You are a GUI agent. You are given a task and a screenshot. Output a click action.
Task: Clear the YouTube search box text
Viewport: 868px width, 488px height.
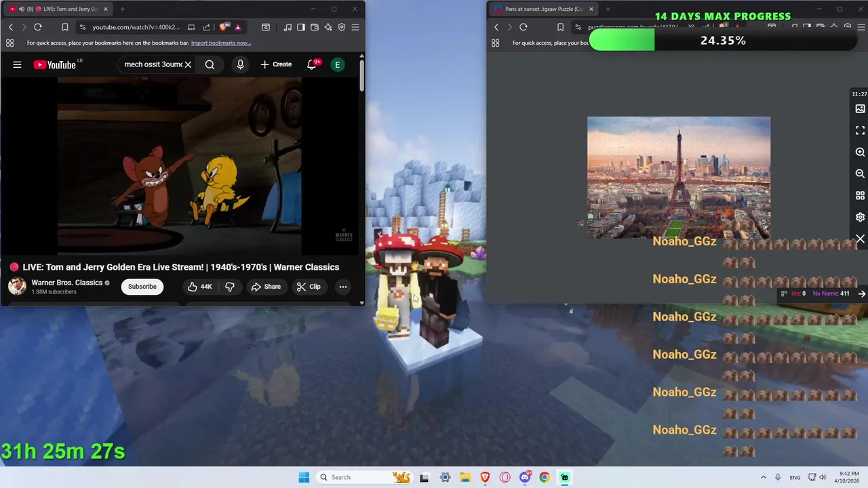[x=188, y=64]
